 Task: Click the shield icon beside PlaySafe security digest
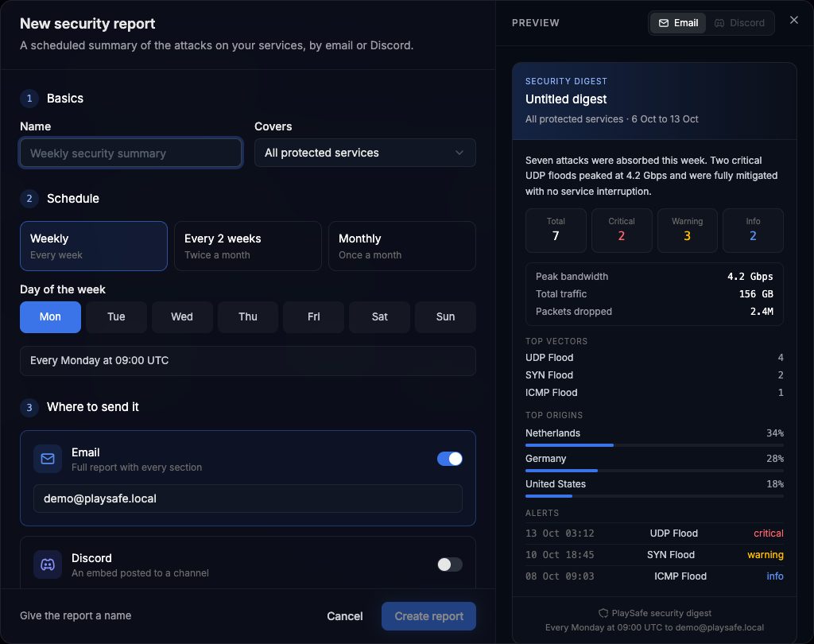click(x=603, y=613)
